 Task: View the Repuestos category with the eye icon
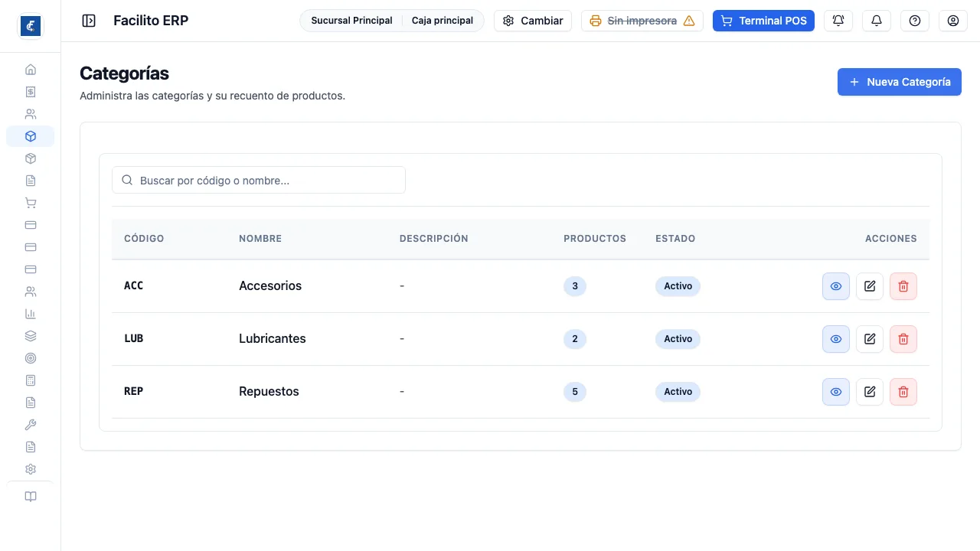(836, 392)
